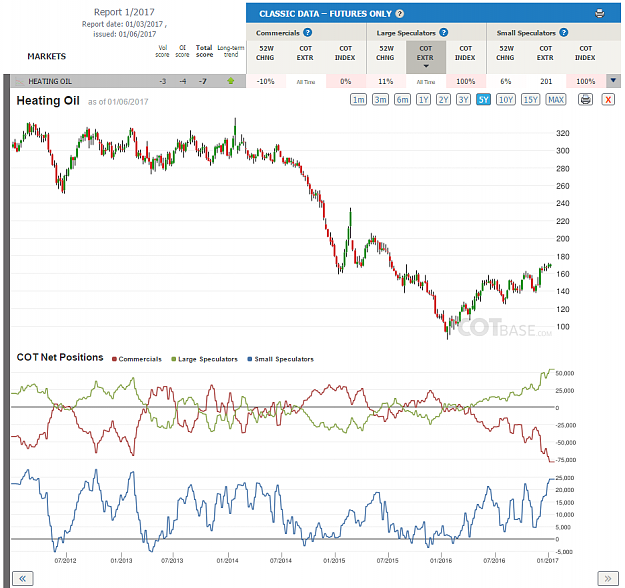Set chart range to 10Y

click(506, 99)
